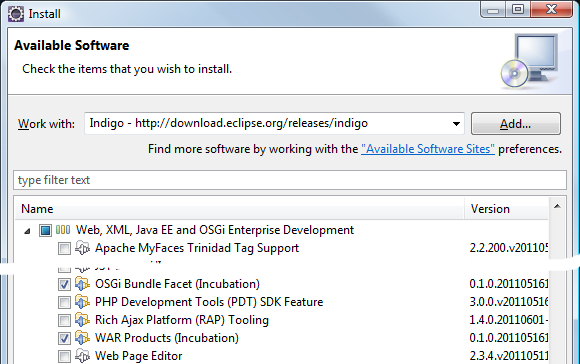Screen dimensions: 580x364
Task: Uncheck WAR Products (Incubation)
Action: (64, 338)
